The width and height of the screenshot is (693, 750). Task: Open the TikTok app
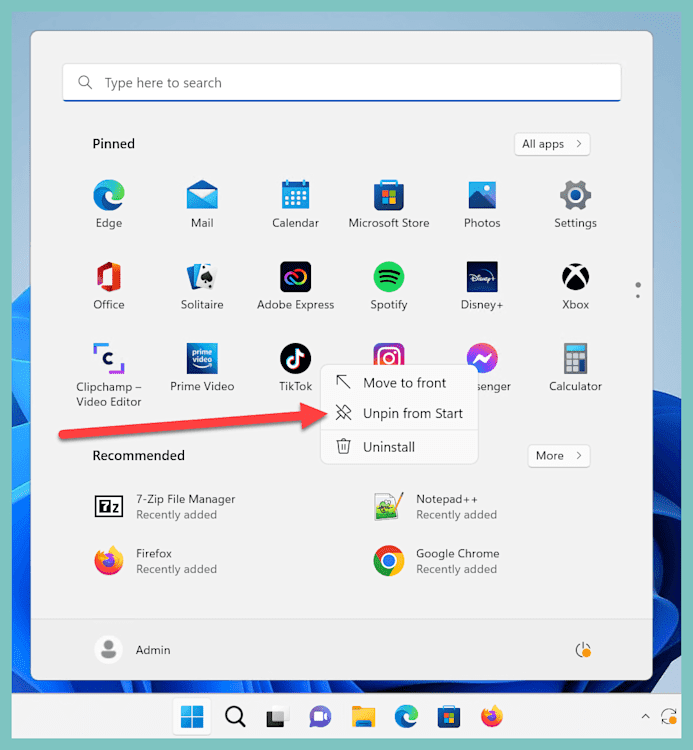point(295,367)
